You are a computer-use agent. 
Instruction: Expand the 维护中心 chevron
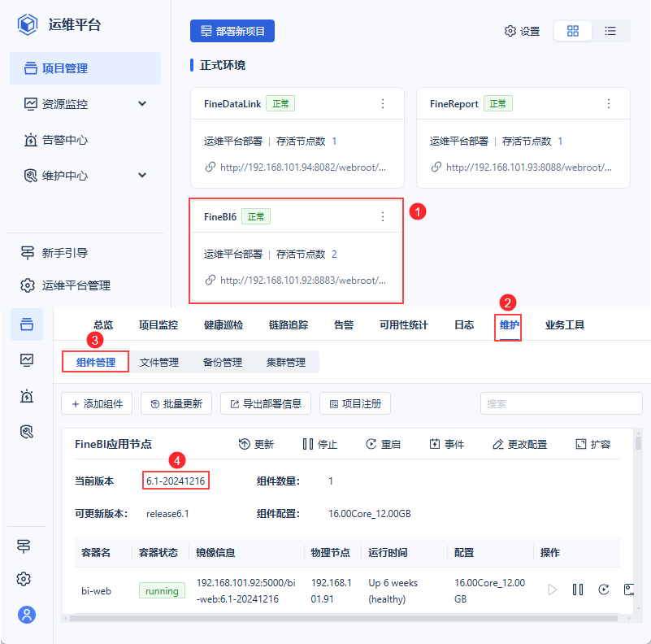pyautogui.click(x=142, y=176)
